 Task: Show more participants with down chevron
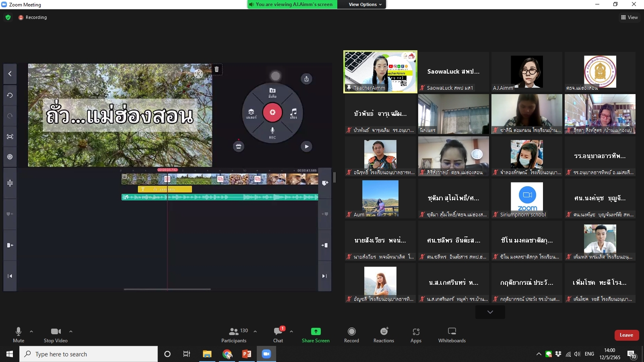pyautogui.click(x=490, y=312)
